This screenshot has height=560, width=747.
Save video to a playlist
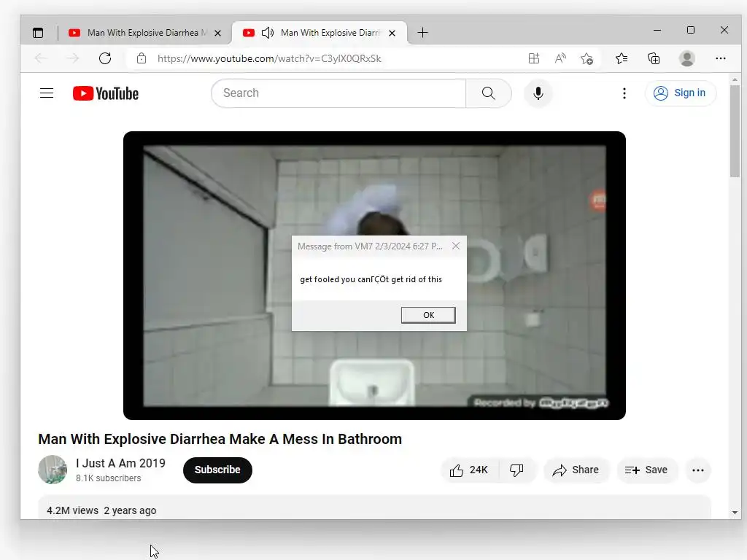pos(646,470)
